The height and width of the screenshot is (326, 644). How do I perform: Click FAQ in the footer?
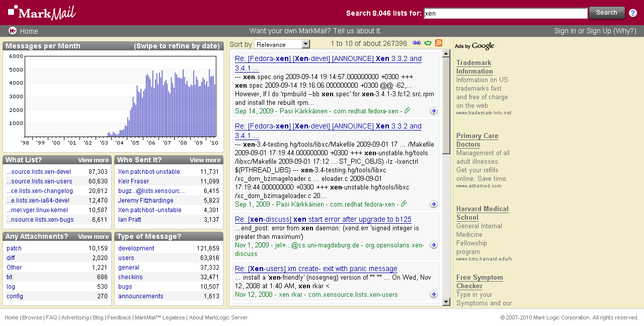click(x=51, y=317)
